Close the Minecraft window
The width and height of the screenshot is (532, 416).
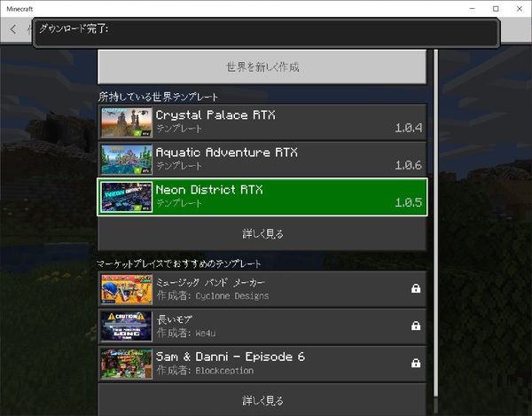520,9
